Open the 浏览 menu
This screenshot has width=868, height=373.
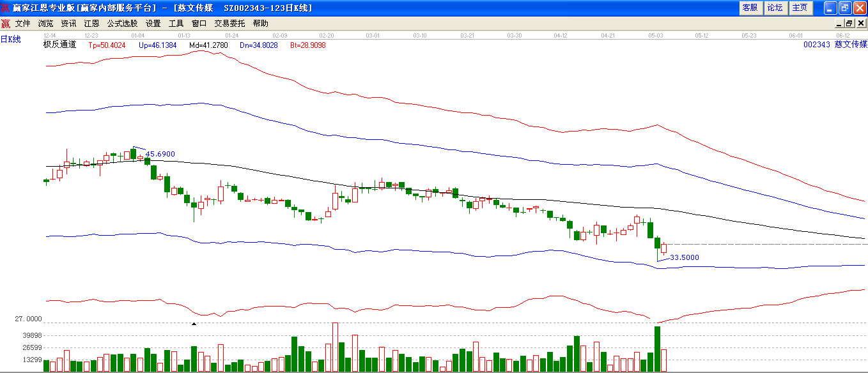tap(46, 24)
